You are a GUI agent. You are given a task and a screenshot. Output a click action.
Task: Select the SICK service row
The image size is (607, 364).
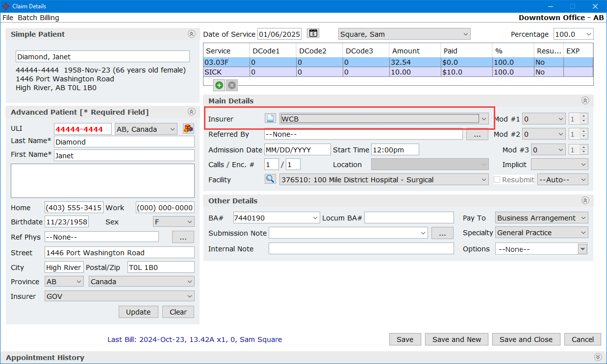pos(226,72)
